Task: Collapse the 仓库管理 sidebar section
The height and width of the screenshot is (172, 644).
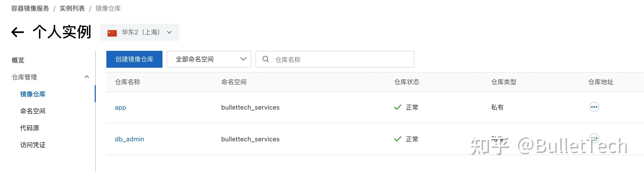Action: (x=87, y=77)
